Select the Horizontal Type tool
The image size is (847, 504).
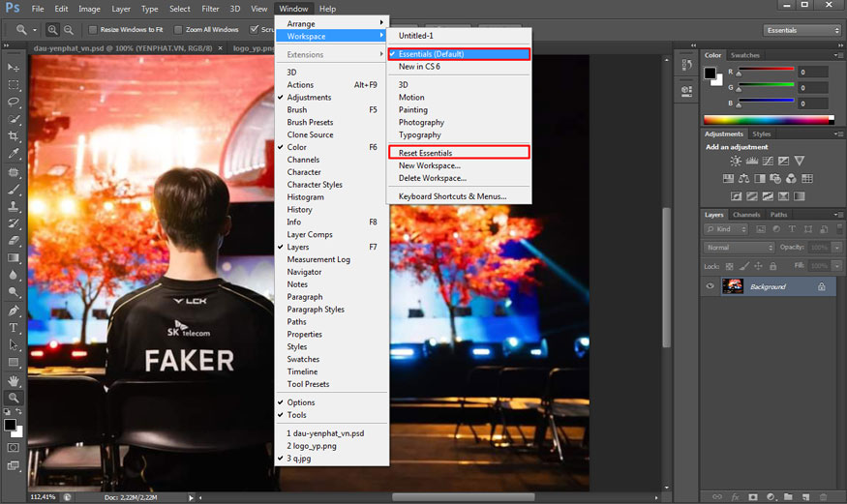coord(14,328)
